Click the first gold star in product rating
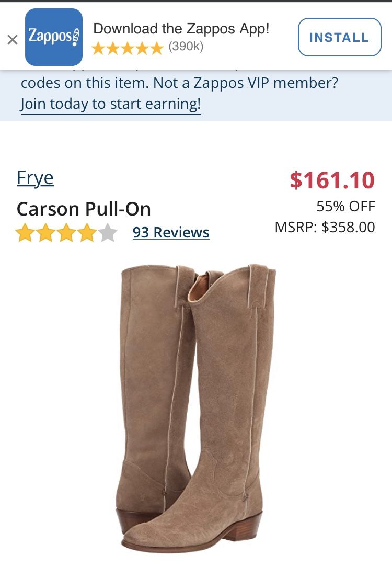Viewport: 392px width, 567px height. 25,233
